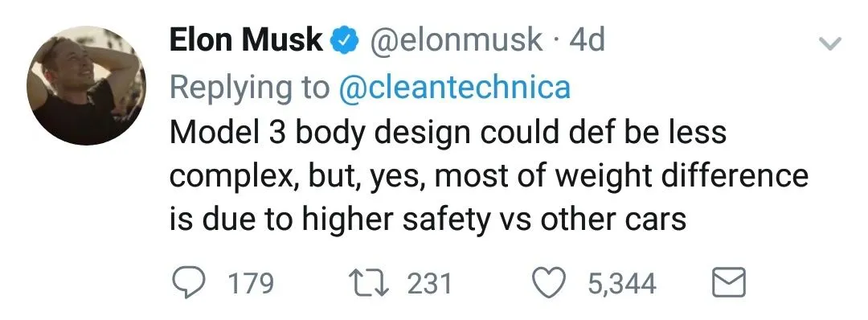
Task: Click the 179 replies count
Action: 252,284
